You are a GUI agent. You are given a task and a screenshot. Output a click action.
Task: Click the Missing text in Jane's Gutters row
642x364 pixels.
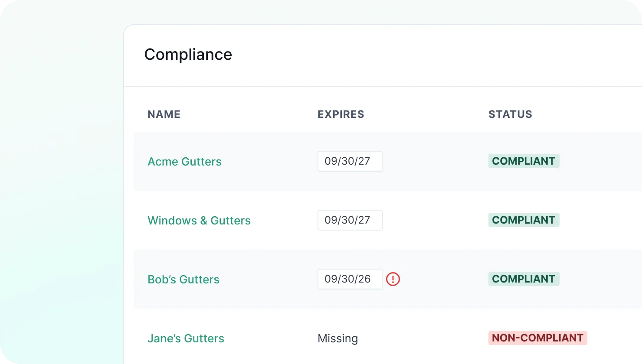[338, 338]
